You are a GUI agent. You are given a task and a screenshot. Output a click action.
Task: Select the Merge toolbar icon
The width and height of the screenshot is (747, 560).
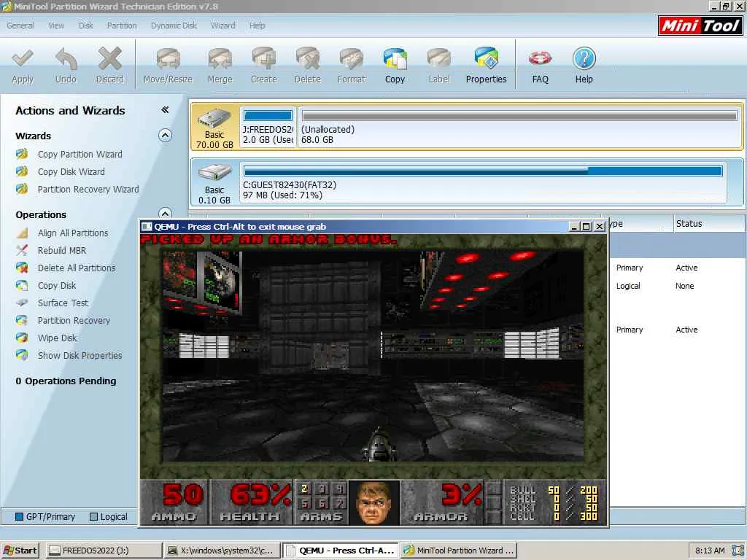[x=220, y=58]
